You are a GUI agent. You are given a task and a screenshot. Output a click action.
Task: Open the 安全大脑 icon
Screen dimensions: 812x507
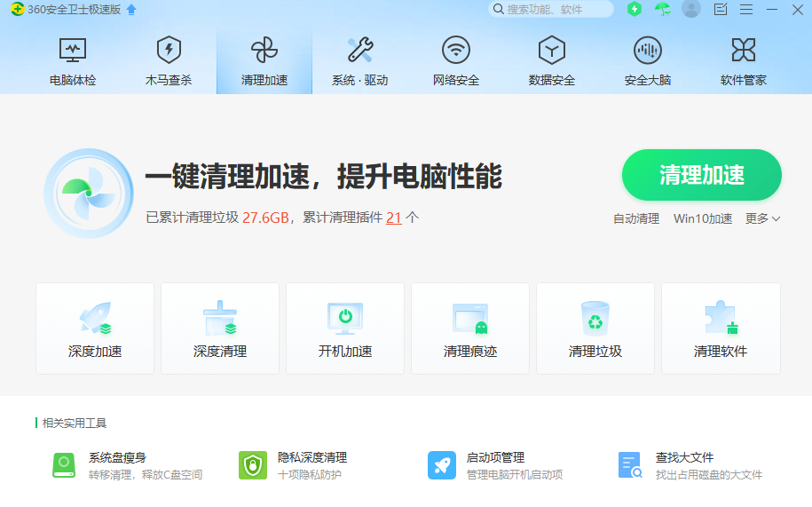pos(648,50)
